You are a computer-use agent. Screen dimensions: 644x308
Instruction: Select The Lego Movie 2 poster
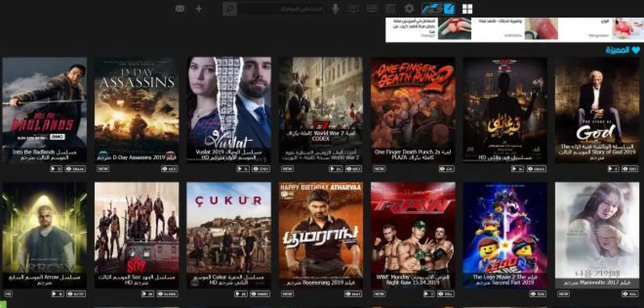[x=505, y=228]
